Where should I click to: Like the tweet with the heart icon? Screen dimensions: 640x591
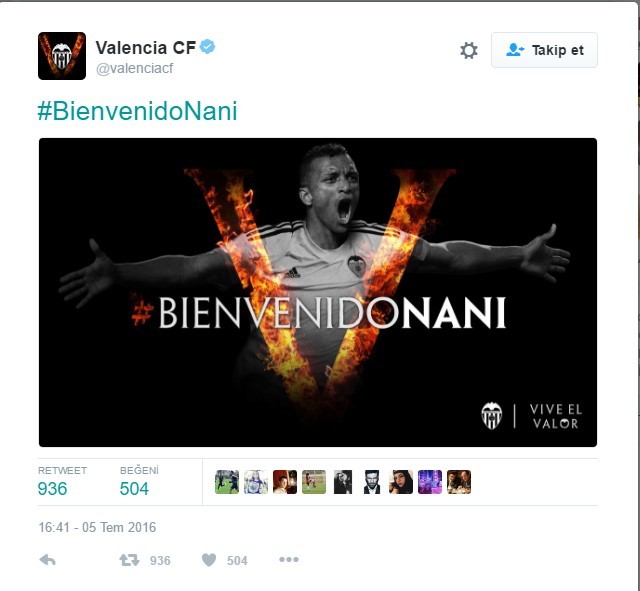click(209, 560)
